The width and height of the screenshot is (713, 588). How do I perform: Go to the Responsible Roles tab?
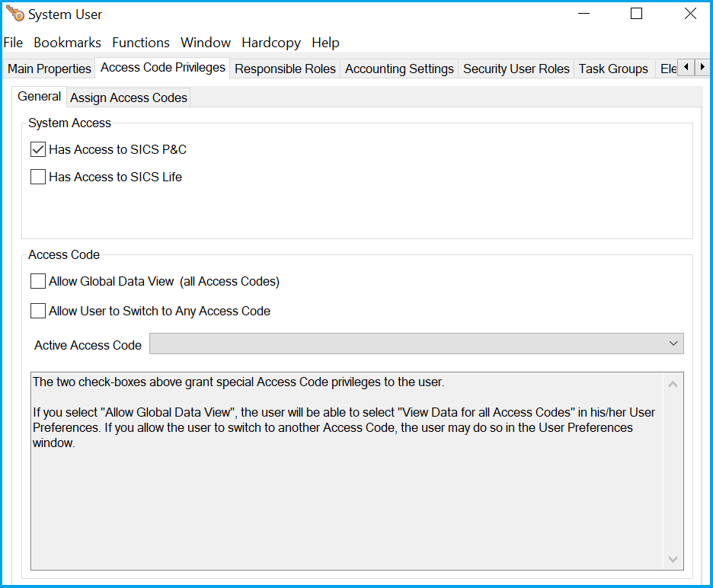point(285,69)
